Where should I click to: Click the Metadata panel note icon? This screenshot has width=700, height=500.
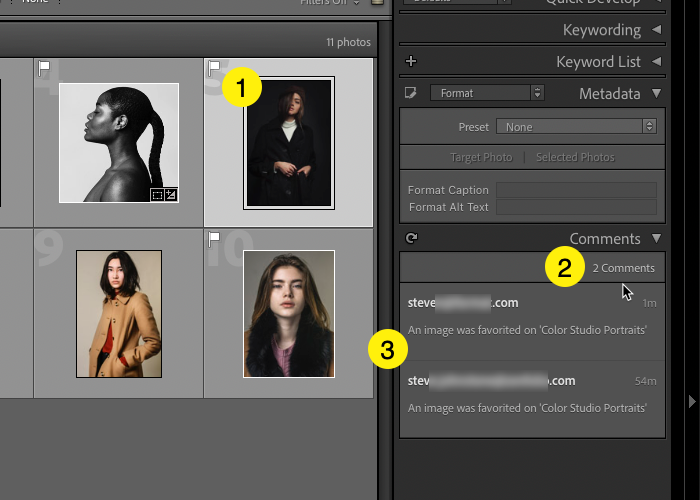(410, 93)
